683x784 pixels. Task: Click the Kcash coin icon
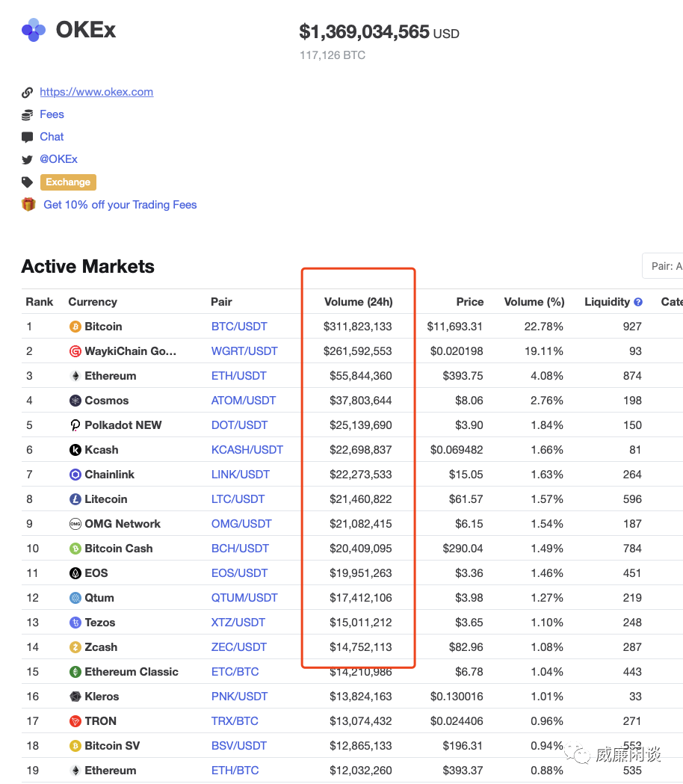click(75, 450)
